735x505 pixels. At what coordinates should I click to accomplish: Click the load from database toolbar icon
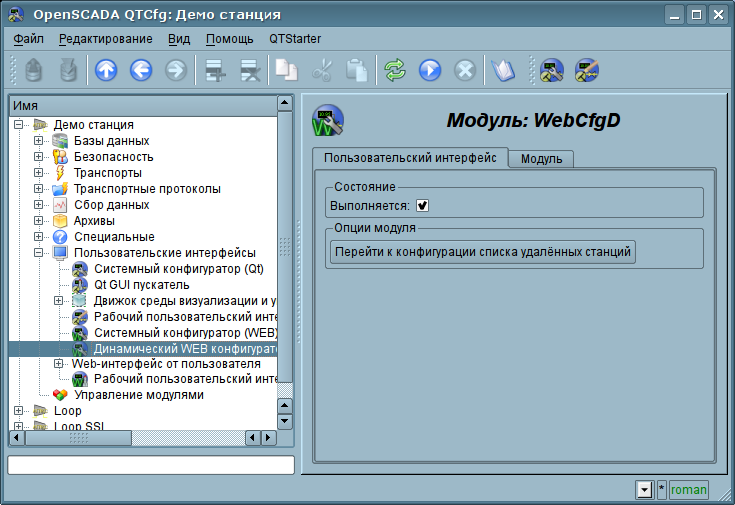[34, 70]
